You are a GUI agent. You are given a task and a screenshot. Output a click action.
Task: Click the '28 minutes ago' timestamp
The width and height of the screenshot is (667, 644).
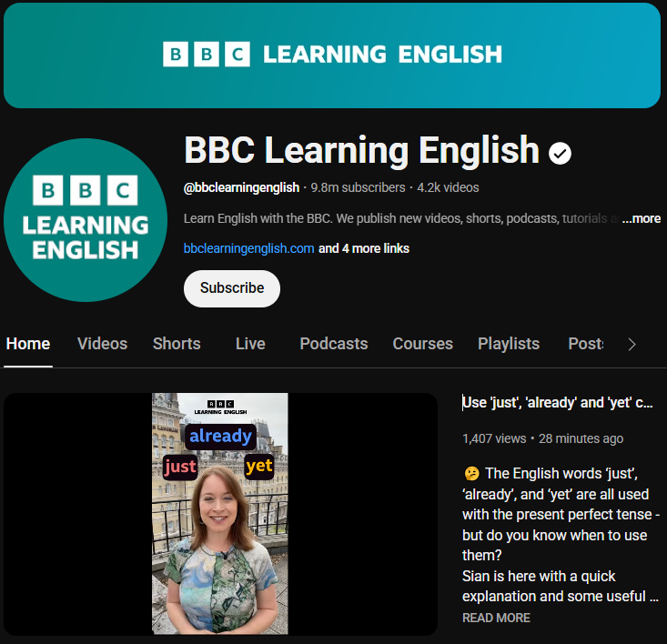pos(581,438)
